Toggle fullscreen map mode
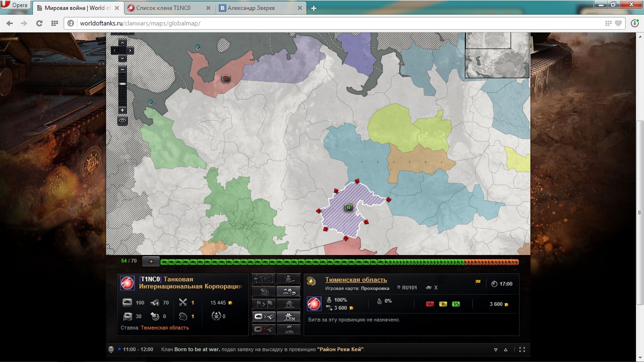644x362 pixels. click(x=522, y=350)
